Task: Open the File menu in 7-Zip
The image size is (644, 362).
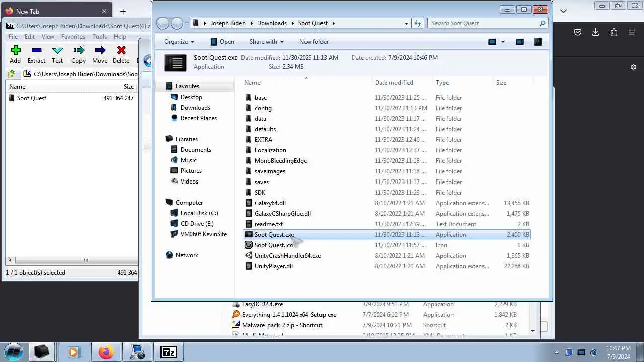Action: [13, 37]
